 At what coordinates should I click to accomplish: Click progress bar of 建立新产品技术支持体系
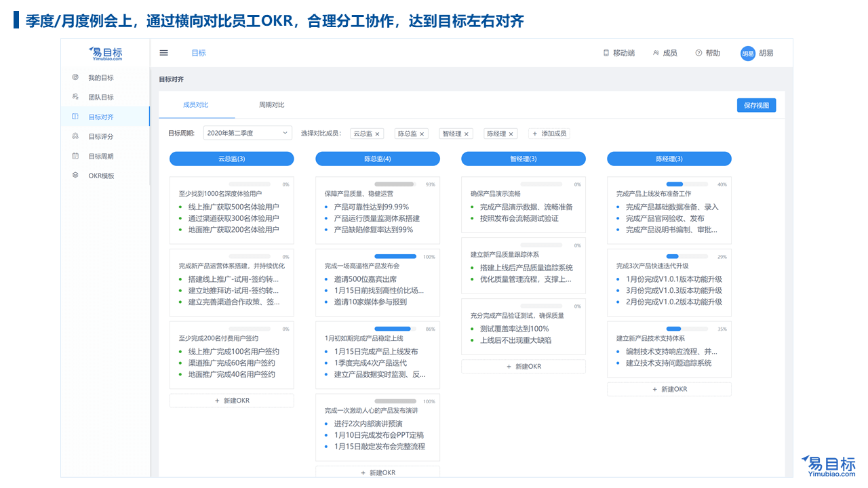point(687,329)
